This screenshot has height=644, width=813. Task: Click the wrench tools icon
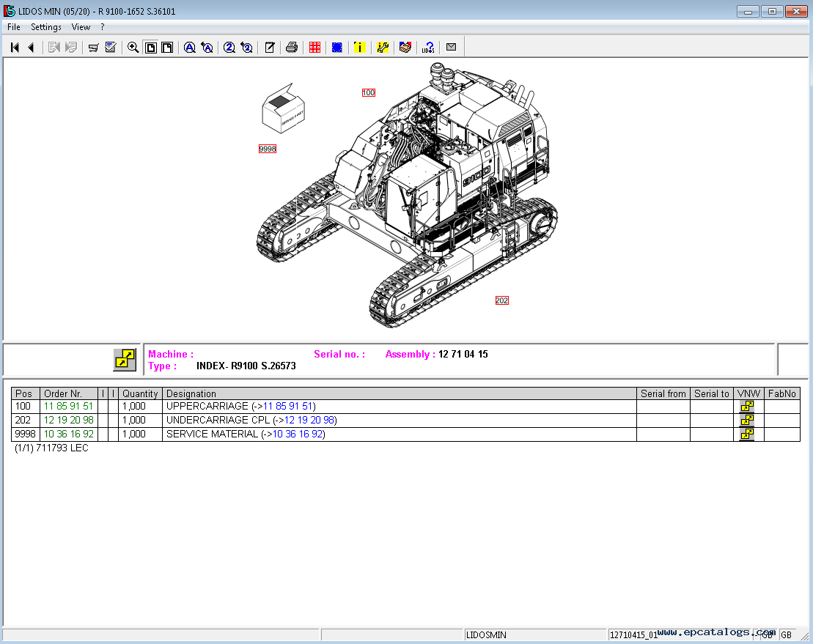(382, 48)
